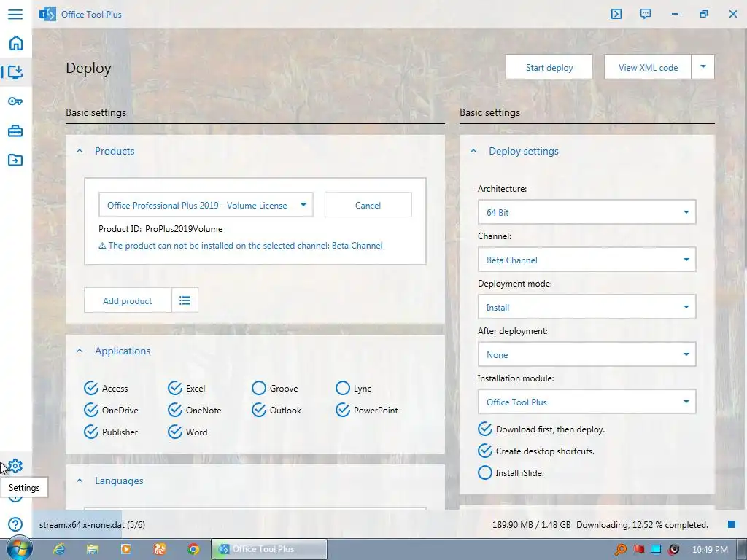Minimize the Office Tool Plus window
Image resolution: width=747 pixels, height=560 pixels.
pyautogui.click(x=675, y=14)
